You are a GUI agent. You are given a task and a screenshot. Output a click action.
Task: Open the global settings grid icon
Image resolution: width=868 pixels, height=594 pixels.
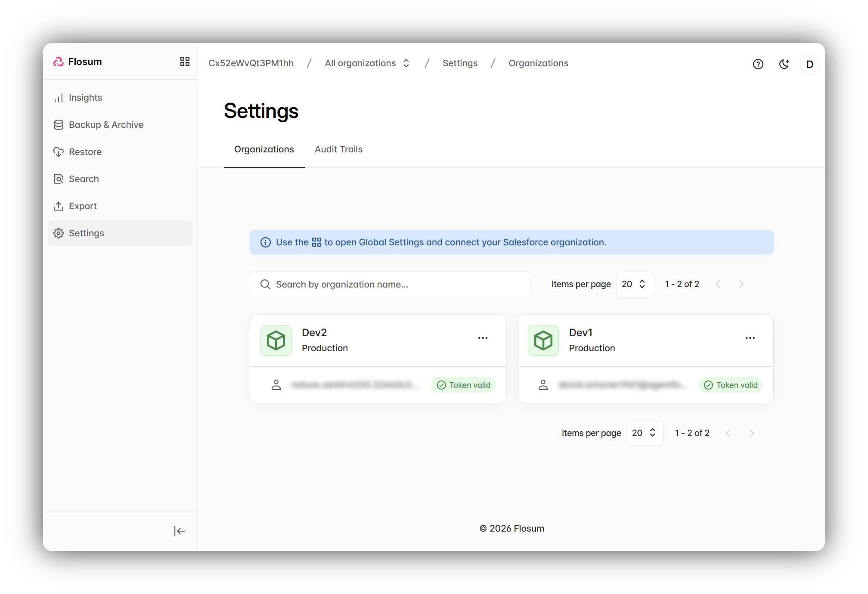pyautogui.click(x=185, y=62)
